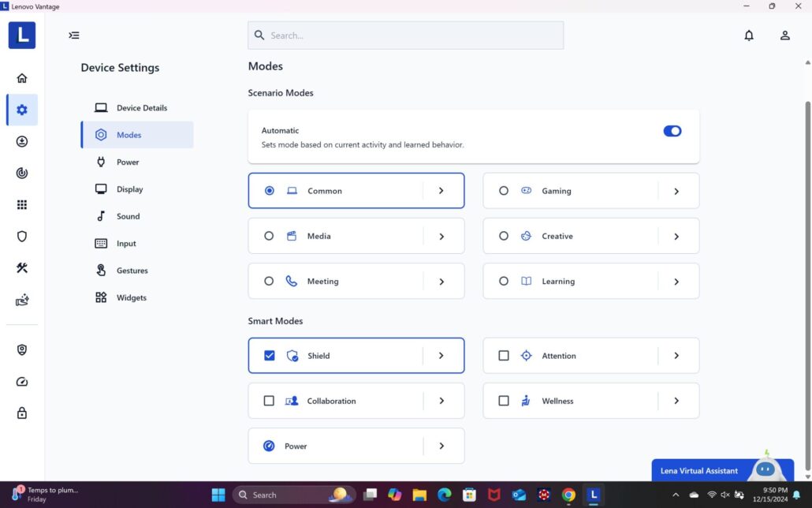
Task: Open Input in settings menu
Action: (x=137, y=243)
